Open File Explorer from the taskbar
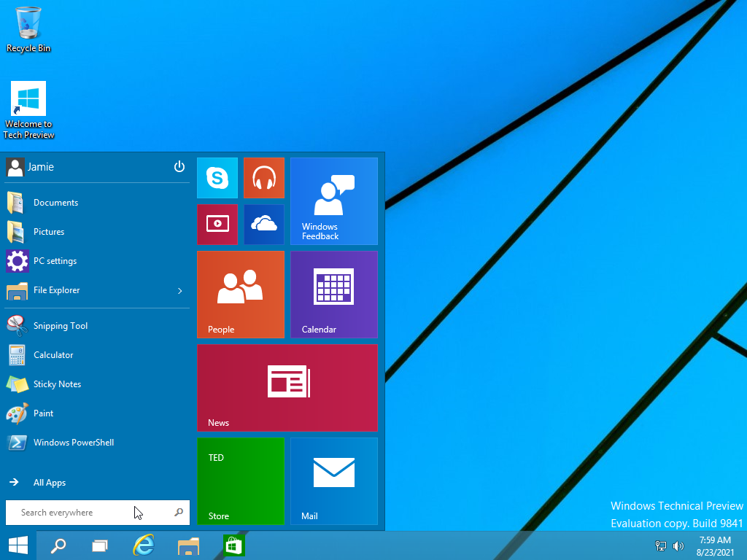 coord(189,545)
